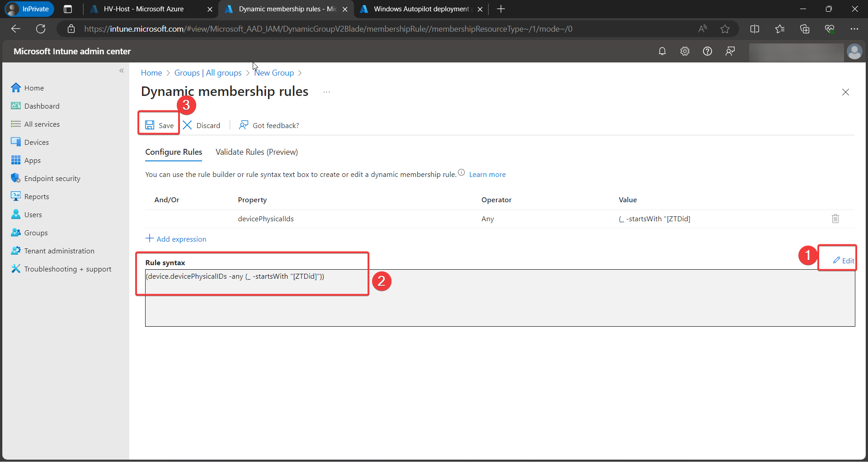Open the more options ellipsis beside the title
Viewport: 868px width, 462px height.
[x=326, y=92]
